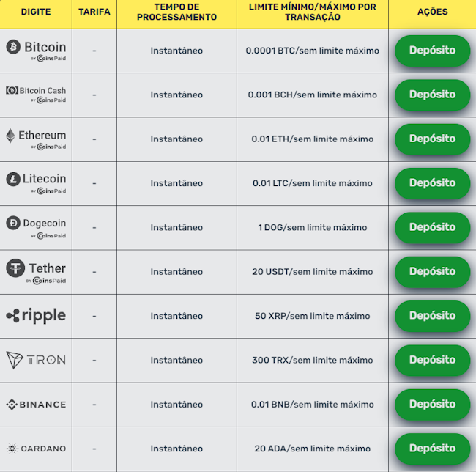Image resolution: width=476 pixels, height=472 pixels.
Task: Pick the Tether logo
Action: point(15,268)
